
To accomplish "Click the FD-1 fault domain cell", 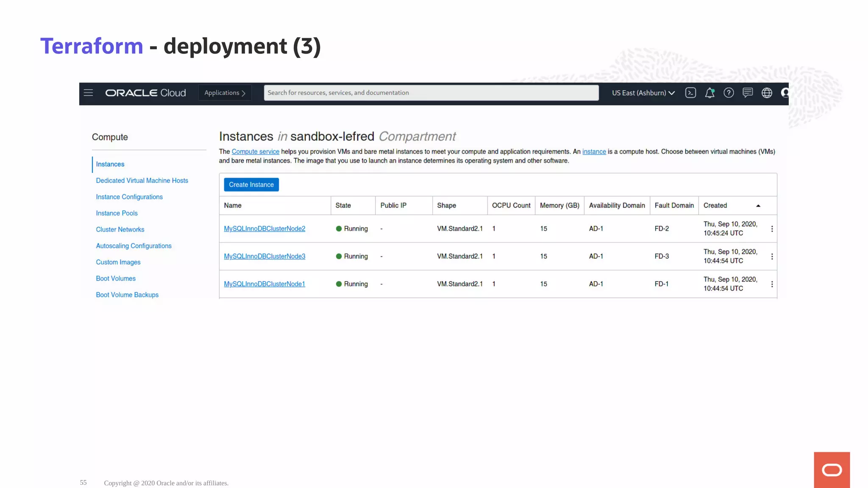I will (661, 284).
